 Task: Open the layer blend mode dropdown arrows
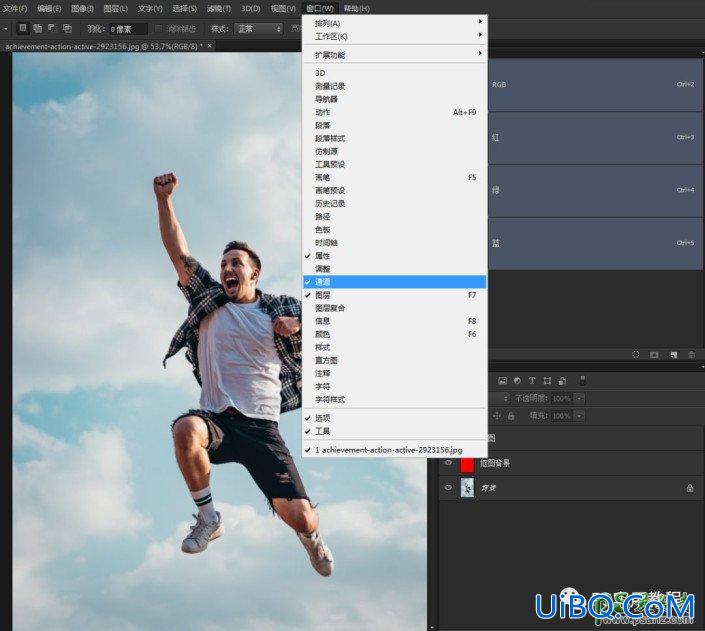(x=505, y=398)
